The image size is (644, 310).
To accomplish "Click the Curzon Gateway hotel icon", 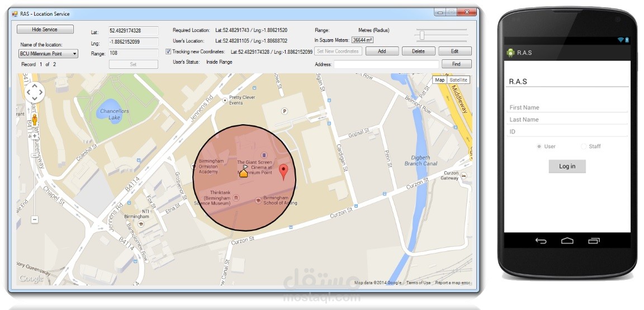I will [x=463, y=175].
